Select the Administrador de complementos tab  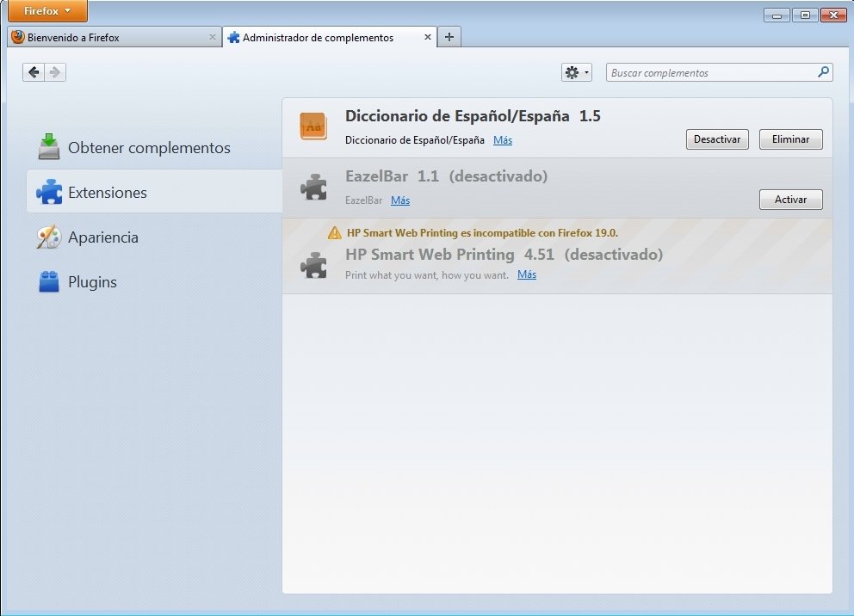330,37
